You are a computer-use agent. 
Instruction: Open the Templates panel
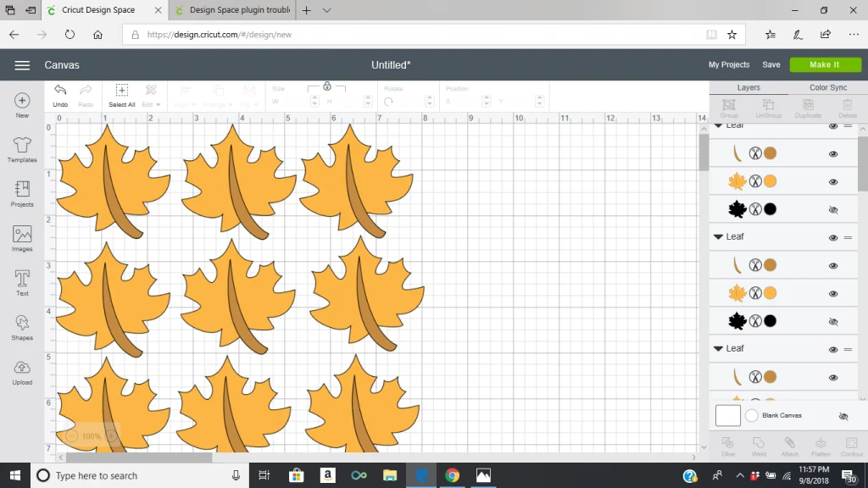pyautogui.click(x=22, y=147)
